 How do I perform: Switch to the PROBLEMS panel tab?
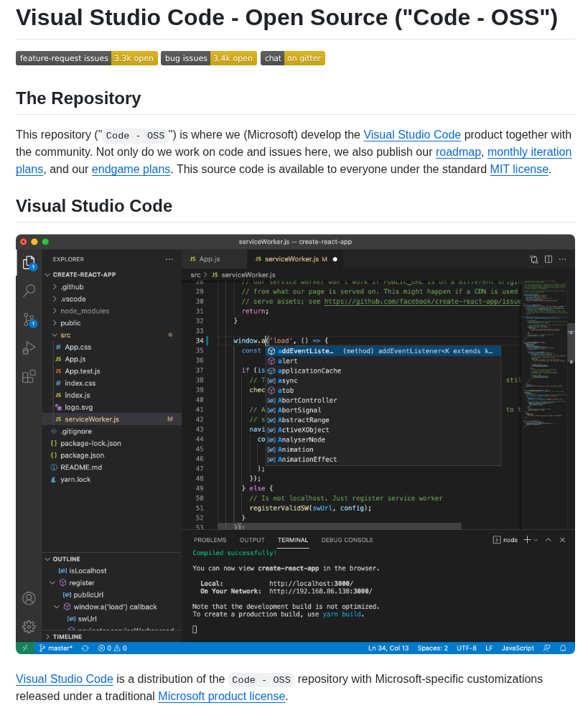click(x=210, y=540)
